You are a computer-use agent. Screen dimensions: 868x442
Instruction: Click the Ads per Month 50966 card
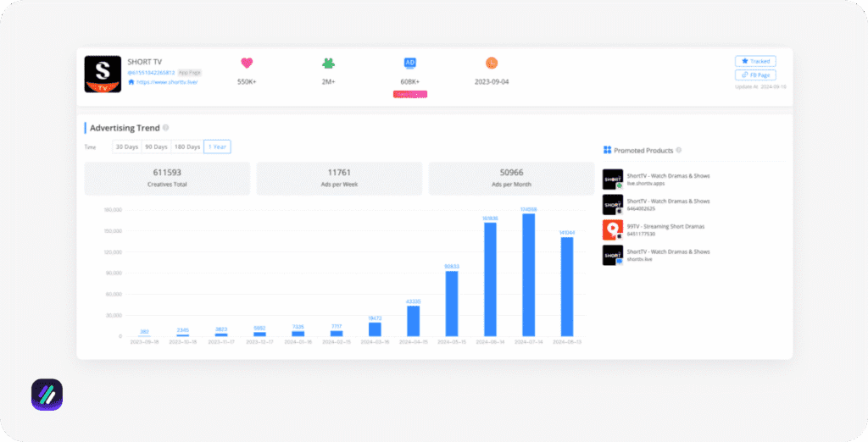511,178
